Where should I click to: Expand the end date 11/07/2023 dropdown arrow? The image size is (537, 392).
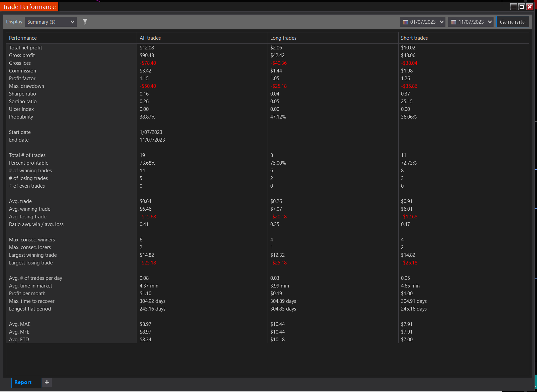(490, 22)
